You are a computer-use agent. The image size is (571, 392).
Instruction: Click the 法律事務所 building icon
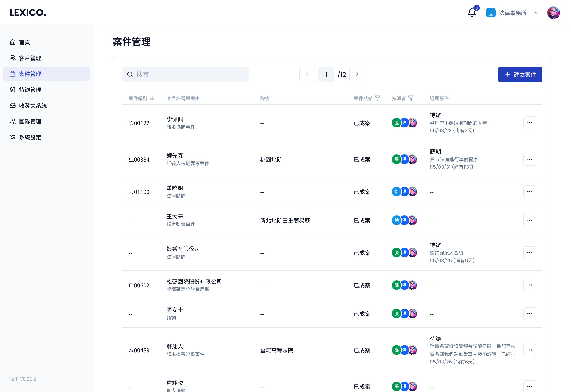coord(491,12)
